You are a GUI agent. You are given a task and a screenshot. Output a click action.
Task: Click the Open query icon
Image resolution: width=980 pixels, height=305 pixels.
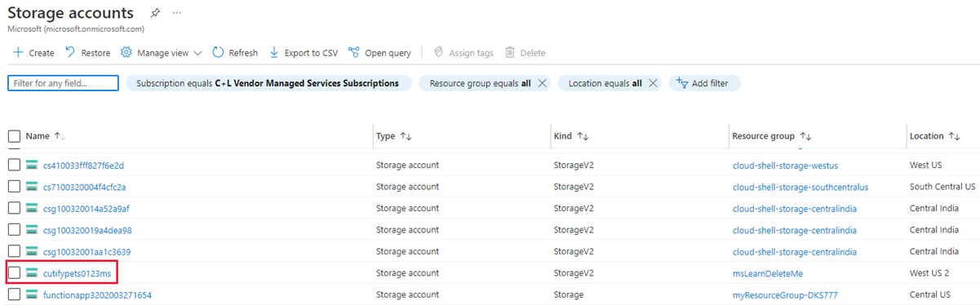click(354, 52)
